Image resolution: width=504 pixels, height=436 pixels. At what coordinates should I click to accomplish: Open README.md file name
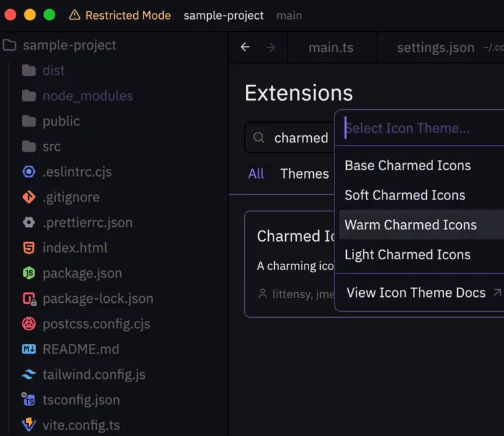tap(81, 349)
